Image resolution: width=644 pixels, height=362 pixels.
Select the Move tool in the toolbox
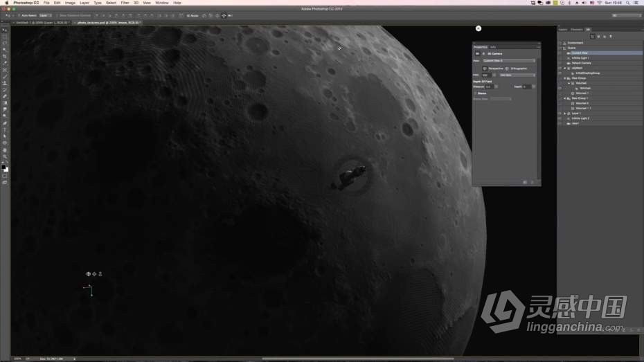pyautogui.click(x=5, y=30)
